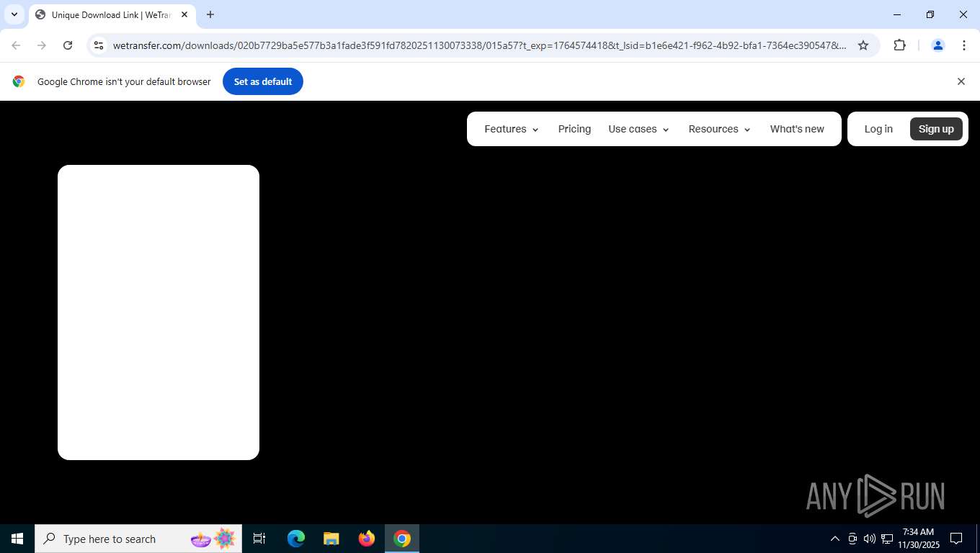
Task: Focus the taskbar search box
Action: [x=138, y=539]
